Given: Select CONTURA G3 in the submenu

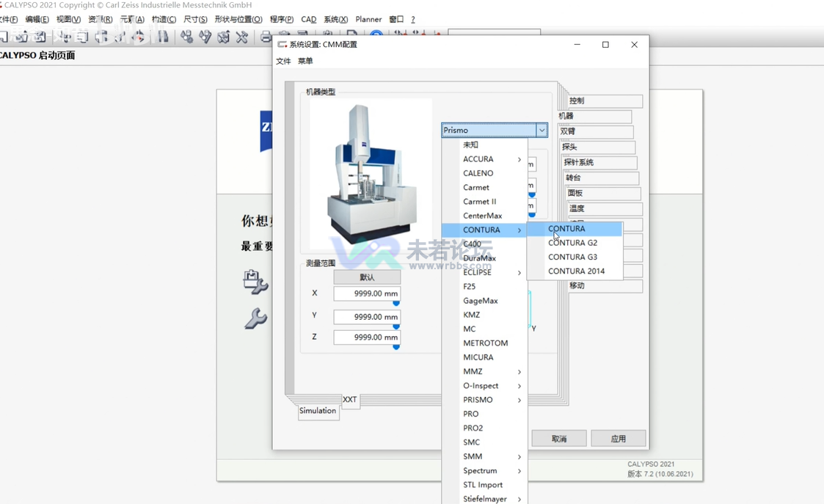Looking at the screenshot, I should tap(575, 257).
